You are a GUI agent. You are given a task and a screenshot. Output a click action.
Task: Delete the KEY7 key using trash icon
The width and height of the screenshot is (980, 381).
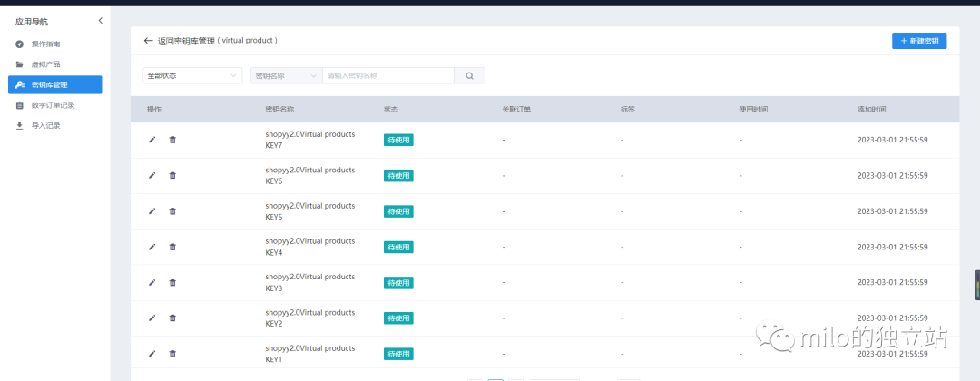click(x=172, y=140)
